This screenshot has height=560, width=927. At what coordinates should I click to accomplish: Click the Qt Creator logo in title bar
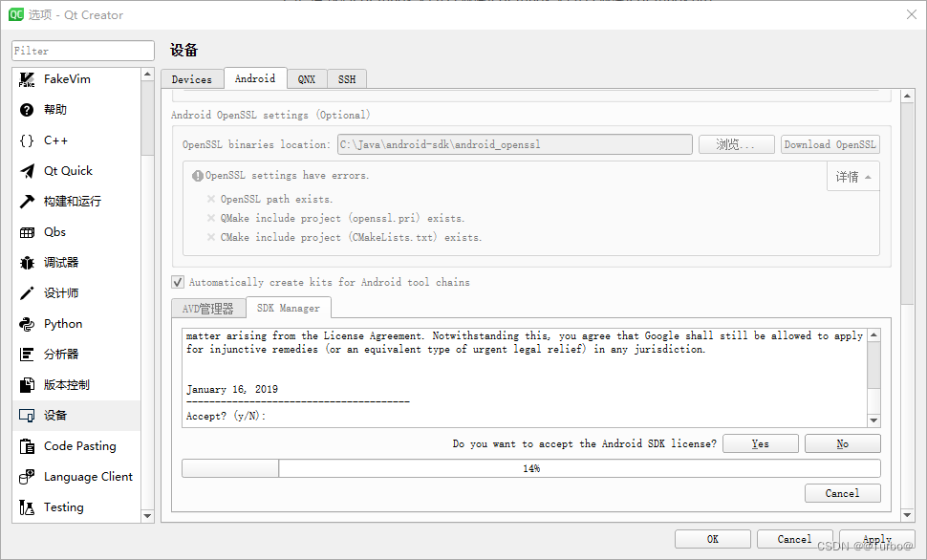click(x=15, y=14)
